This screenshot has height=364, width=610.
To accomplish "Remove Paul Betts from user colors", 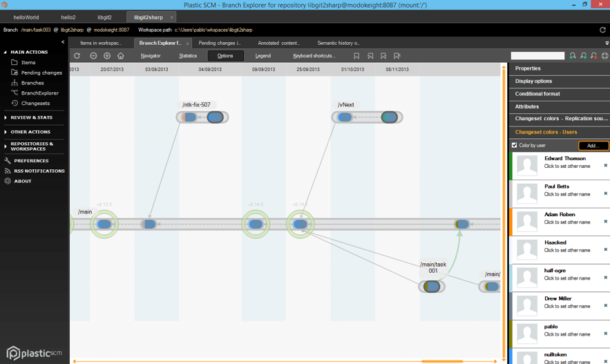I will pos(605,193).
